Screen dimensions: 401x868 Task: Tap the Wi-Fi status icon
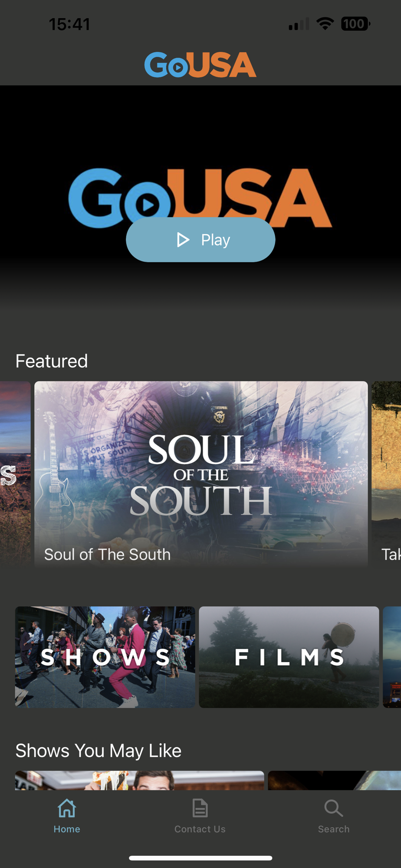click(x=325, y=23)
